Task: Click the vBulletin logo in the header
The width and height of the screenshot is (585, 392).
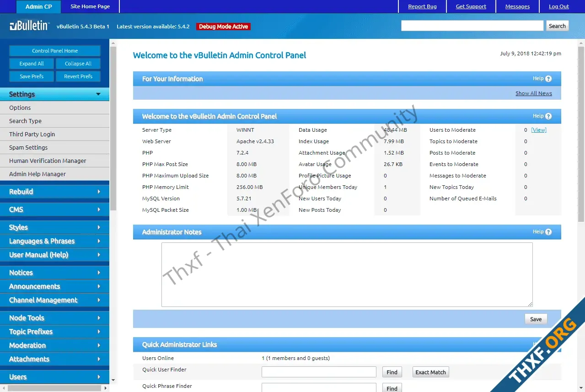Action: click(29, 26)
